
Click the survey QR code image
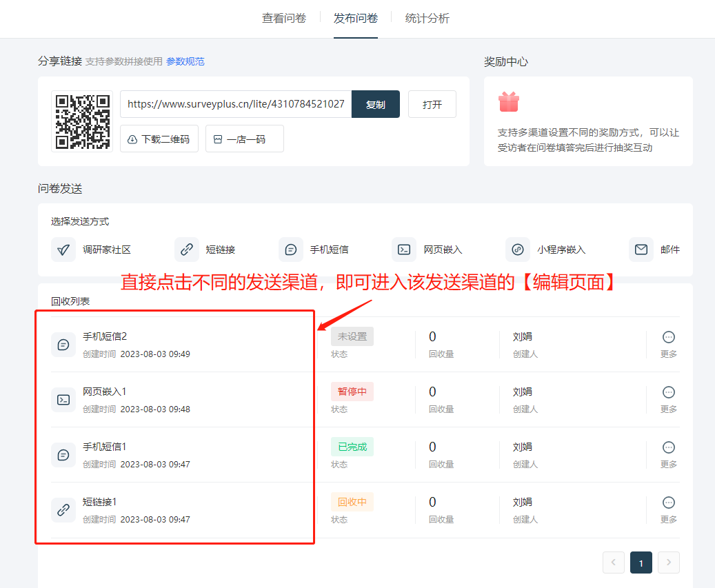(x=82, y=121)
